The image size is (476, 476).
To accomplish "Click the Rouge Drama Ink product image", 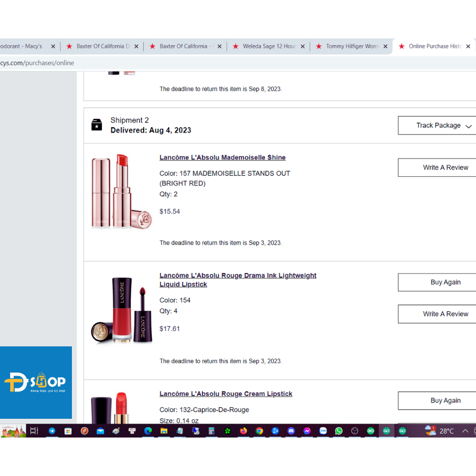I will 122,310.
